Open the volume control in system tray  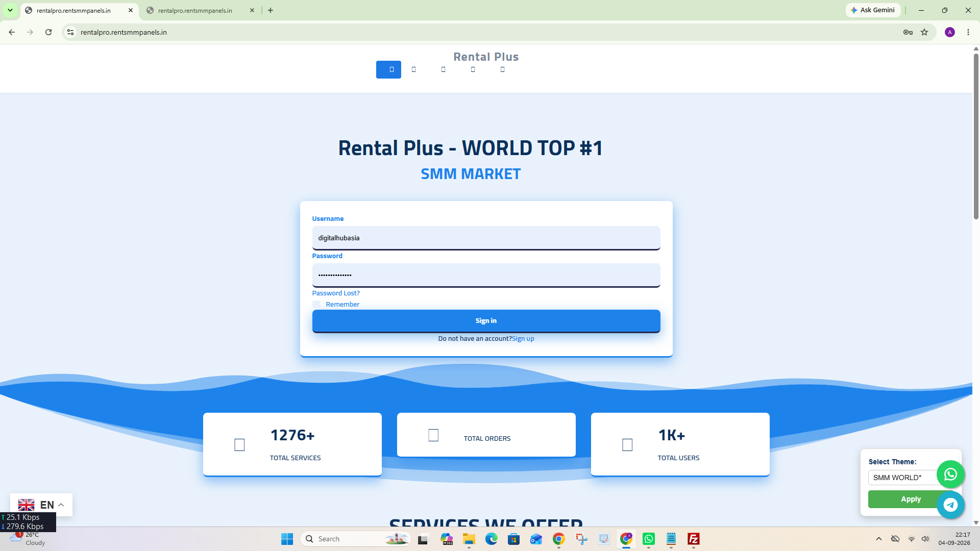click(925, 539)
